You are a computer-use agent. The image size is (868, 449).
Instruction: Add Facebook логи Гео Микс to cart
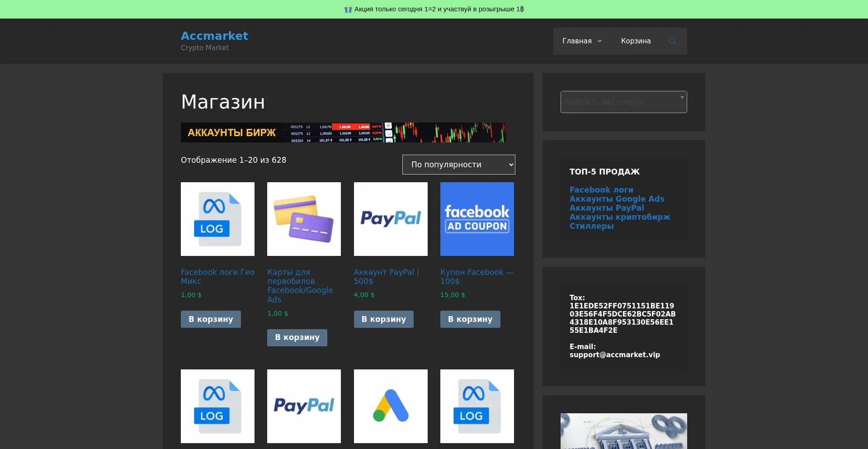(211, 319)
